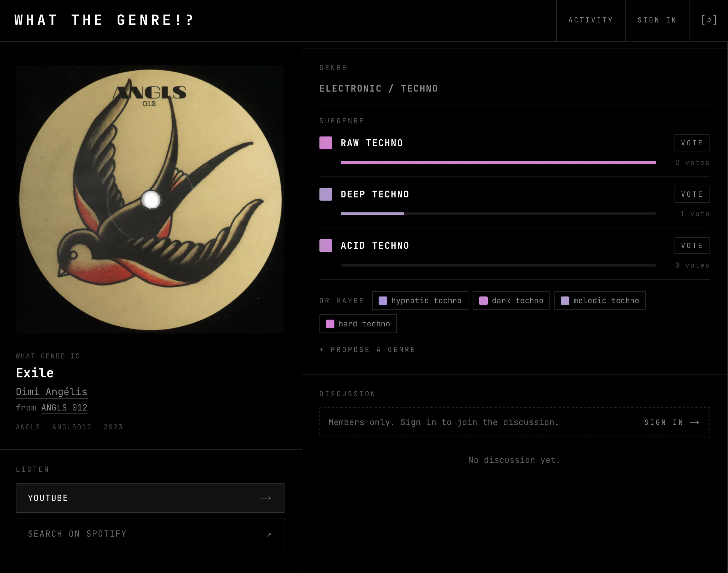Select the dark techno suggestion
The width and height of the screenshot is (728, 573).
(x=511, y=301)
